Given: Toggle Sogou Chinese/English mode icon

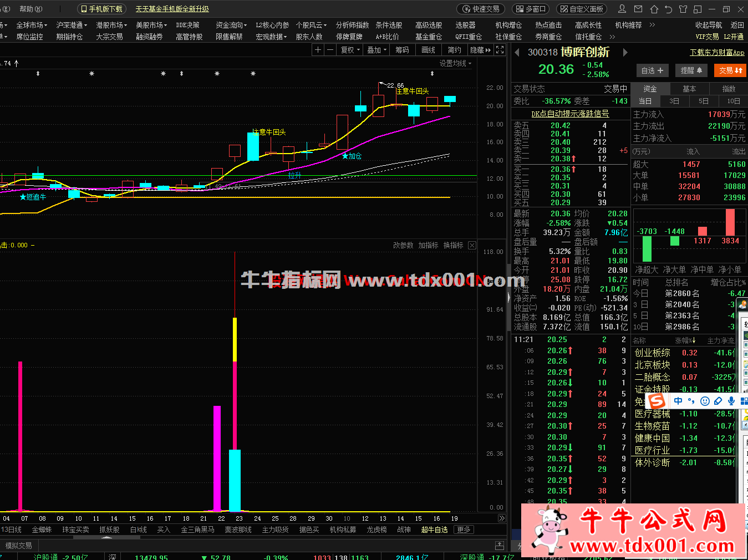Looking at the screenshot, I should 678,401.
